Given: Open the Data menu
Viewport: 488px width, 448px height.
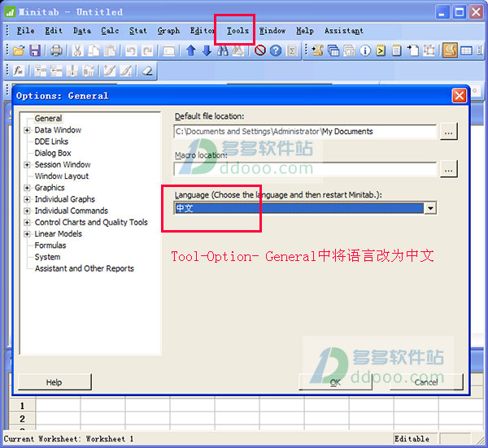Looking at the screenshot, I should point(82,31).
